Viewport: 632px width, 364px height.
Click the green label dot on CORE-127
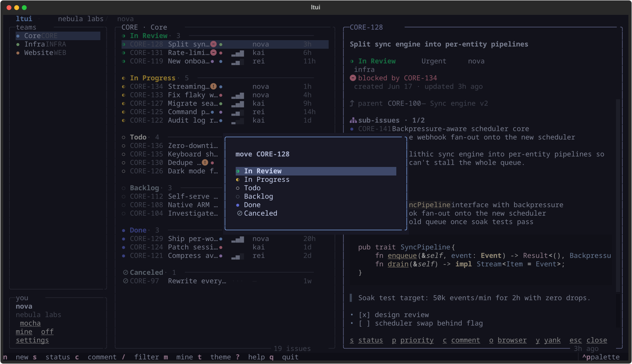[221, 104]
